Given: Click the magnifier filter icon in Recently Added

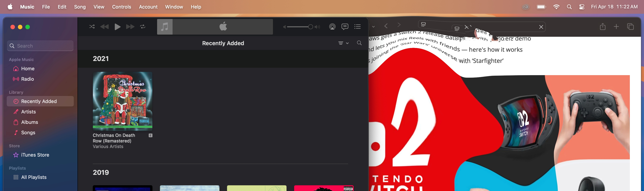Looking at the screenshot, I should [359, 43].
